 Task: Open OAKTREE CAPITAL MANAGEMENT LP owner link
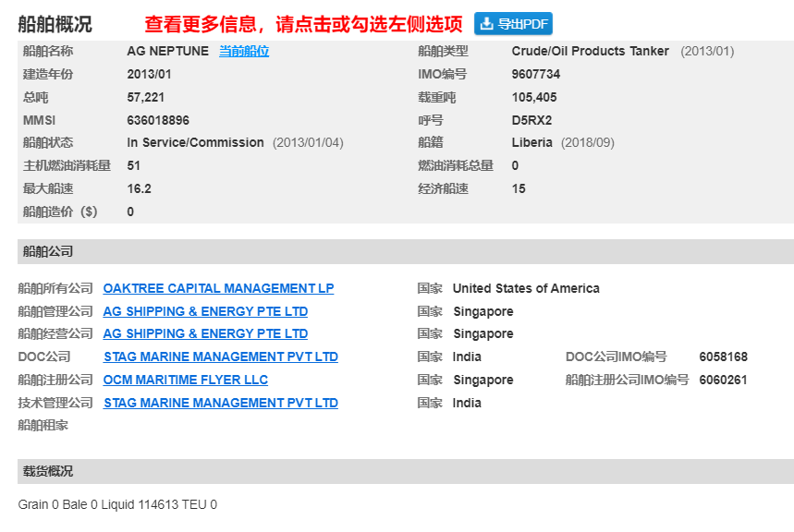click(x=218, y=288)
